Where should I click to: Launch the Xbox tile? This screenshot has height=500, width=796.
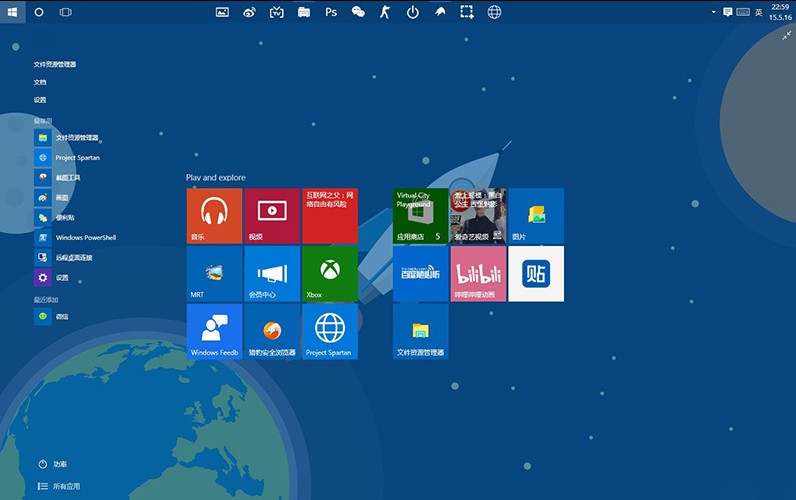(x=330, y=273)
